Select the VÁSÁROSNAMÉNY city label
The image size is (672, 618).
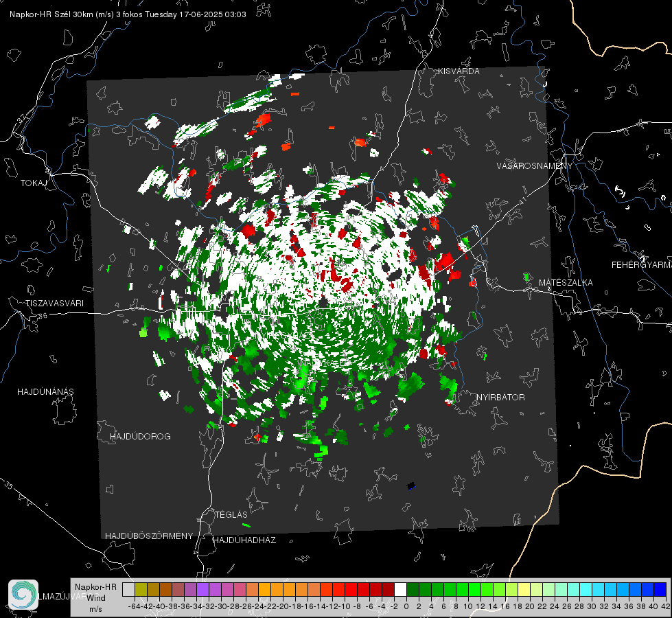point(535,165)
